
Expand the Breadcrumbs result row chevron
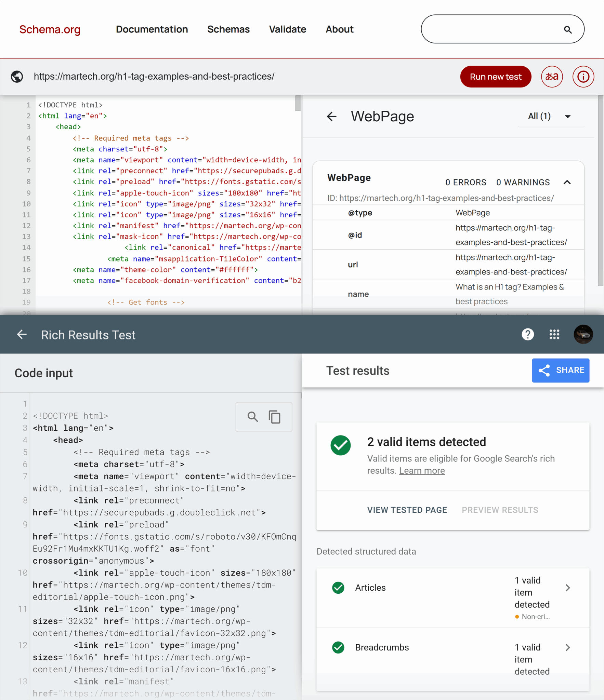(568, 647)
